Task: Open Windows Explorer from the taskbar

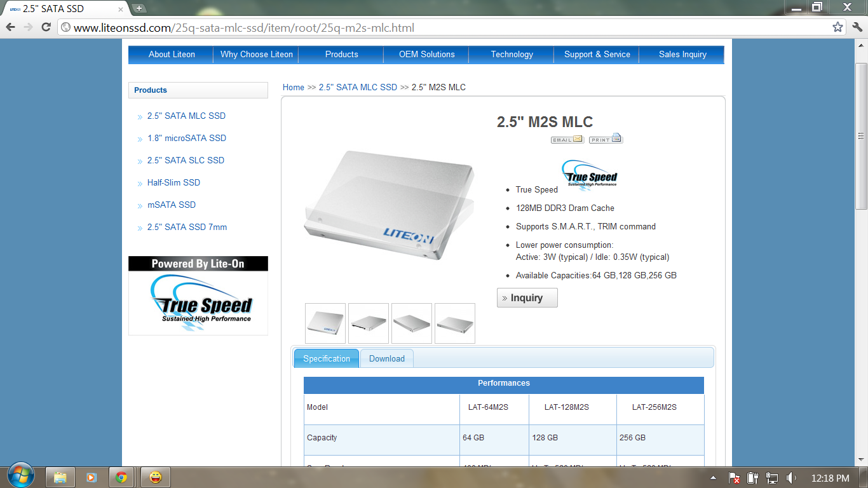Action: pyautogui.click(x=60, y=477)
